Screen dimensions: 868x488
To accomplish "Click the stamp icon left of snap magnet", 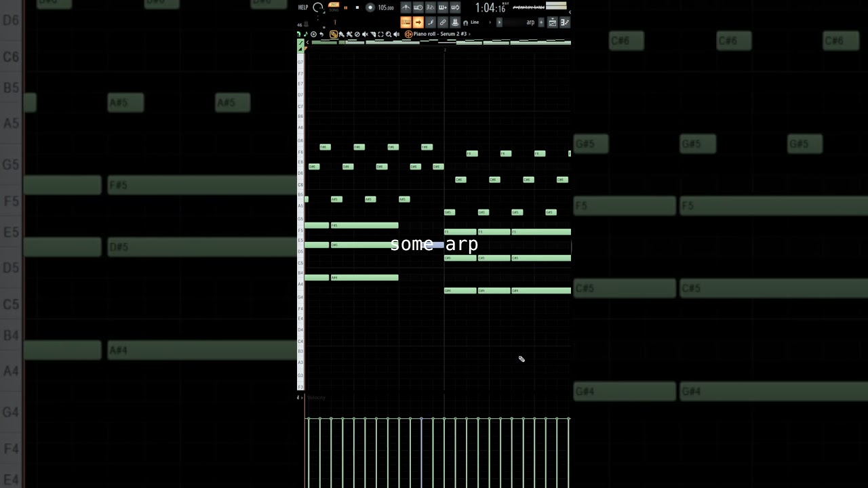I will pos(456,22).
